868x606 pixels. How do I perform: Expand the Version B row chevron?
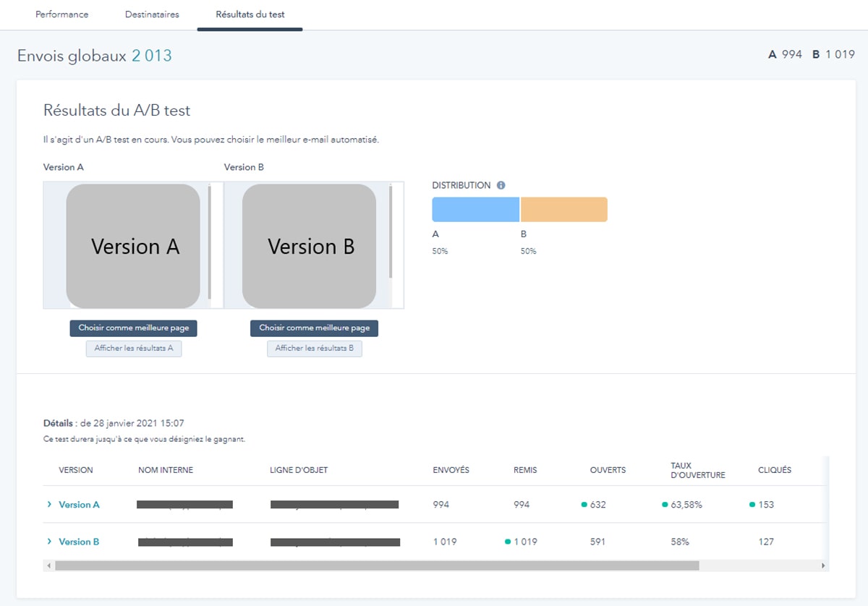click(x=49, y=541)
